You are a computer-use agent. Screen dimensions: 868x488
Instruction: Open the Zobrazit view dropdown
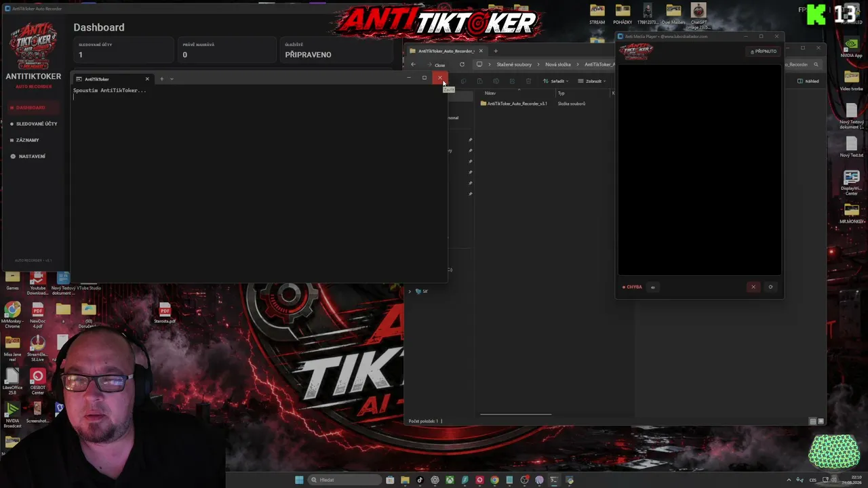591,81
